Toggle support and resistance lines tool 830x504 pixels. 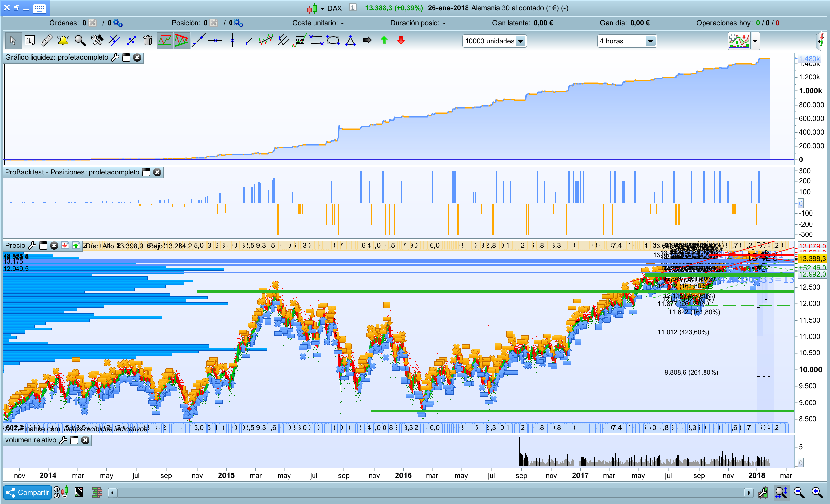[x=165, y=41]
